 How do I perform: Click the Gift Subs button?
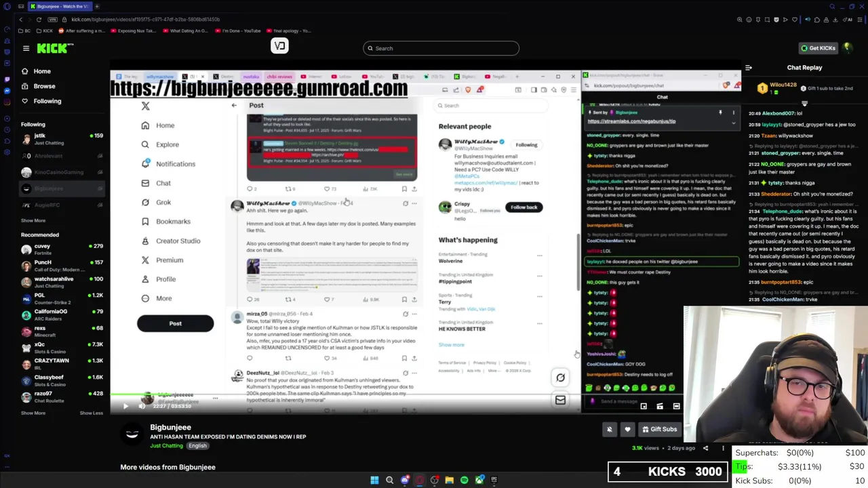pyautogui.click(x=660, y=429)
